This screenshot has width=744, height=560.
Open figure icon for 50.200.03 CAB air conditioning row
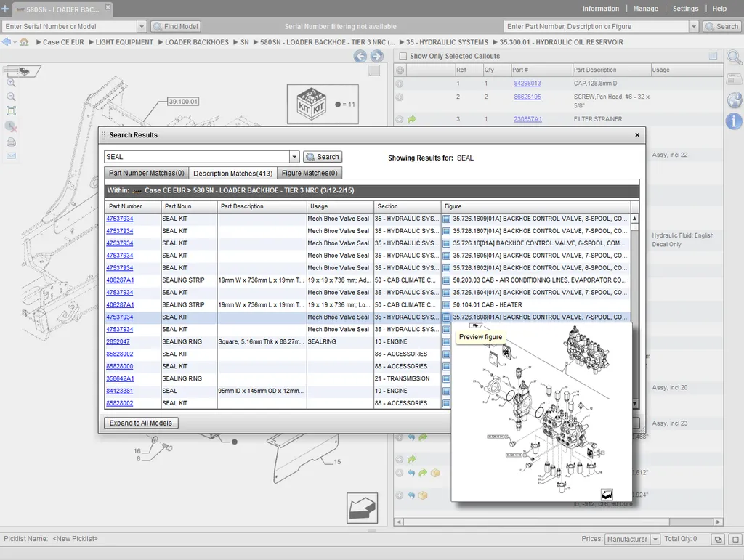(447, 280)
